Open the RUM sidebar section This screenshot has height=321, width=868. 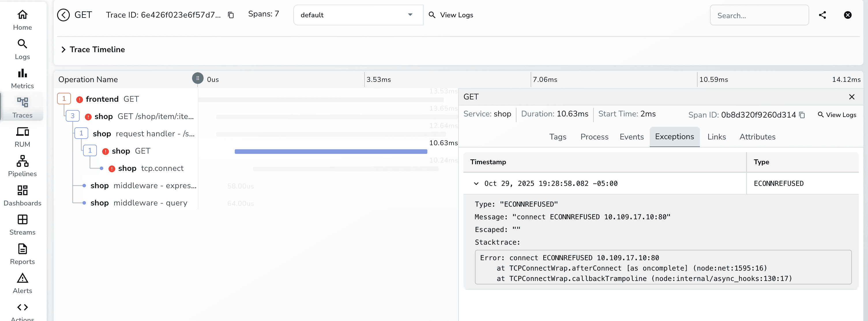(x=22, y=136)
